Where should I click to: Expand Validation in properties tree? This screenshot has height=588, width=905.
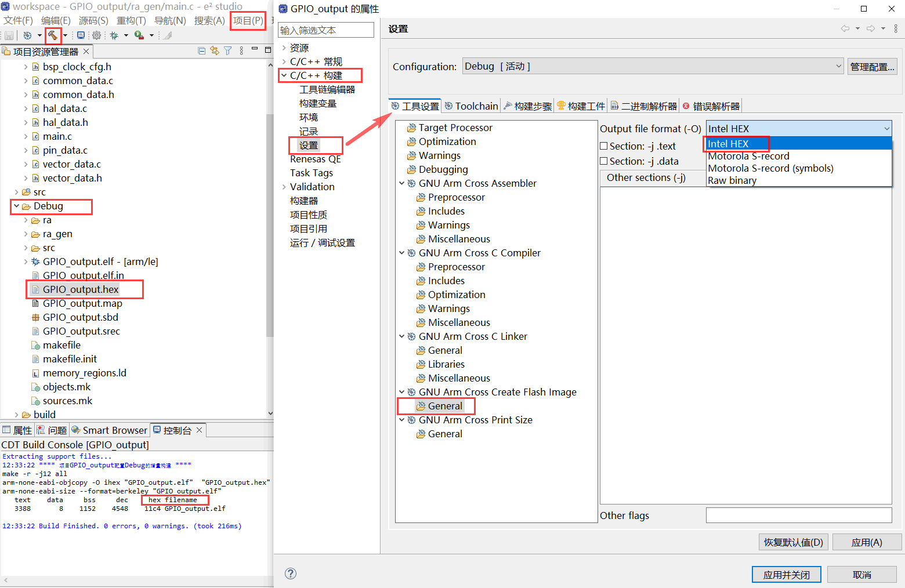(x=284, y=187)
